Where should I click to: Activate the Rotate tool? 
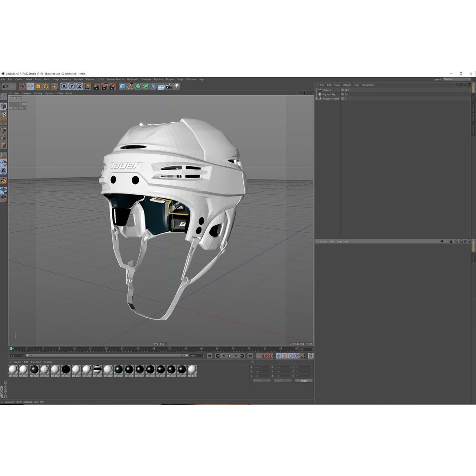46,86
